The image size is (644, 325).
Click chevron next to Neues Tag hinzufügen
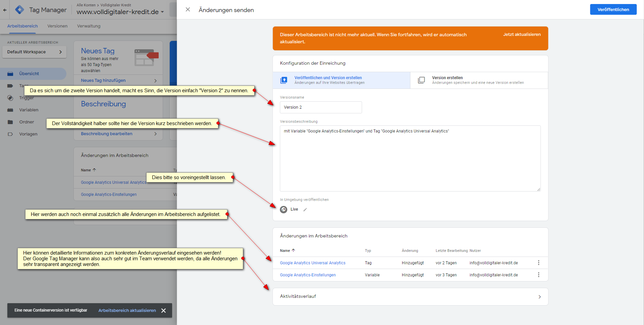(x=156, y=81)
